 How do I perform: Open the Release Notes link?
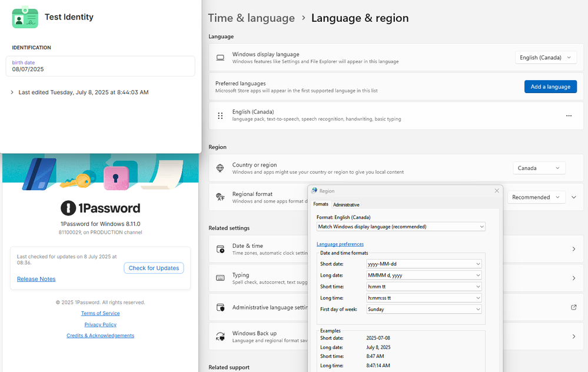[36, 279]
